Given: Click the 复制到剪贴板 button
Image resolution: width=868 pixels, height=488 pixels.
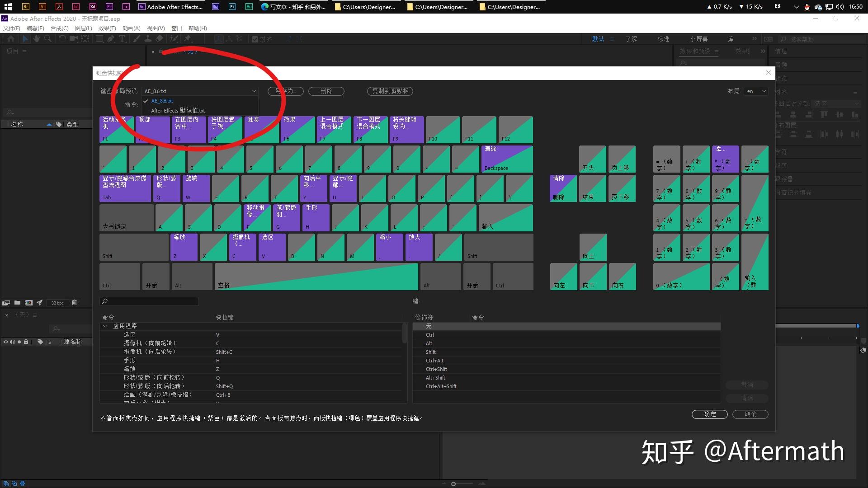Looking at the screenshot, I should (x=390, y=91).
